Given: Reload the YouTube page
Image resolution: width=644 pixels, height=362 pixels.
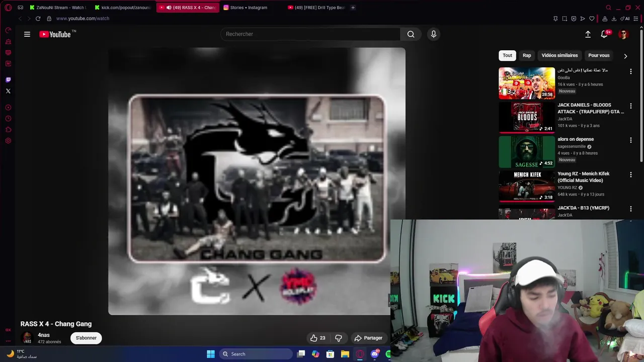Looking at the screenshot, I should [38, 19].
